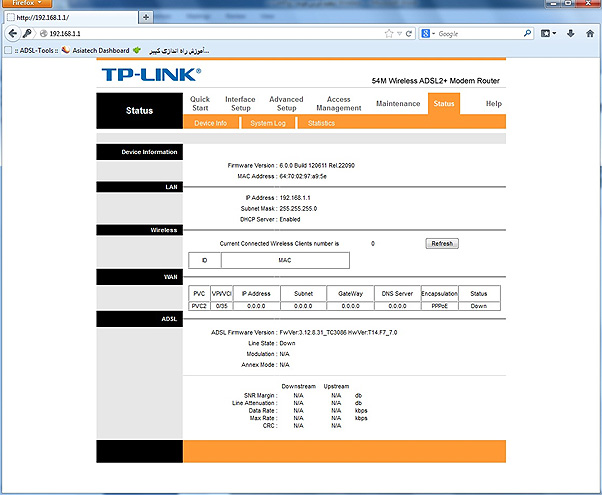This screenshot has height=495, width=602.
Task: Click the TP-LINK logo
Action: tap(151, 74)
